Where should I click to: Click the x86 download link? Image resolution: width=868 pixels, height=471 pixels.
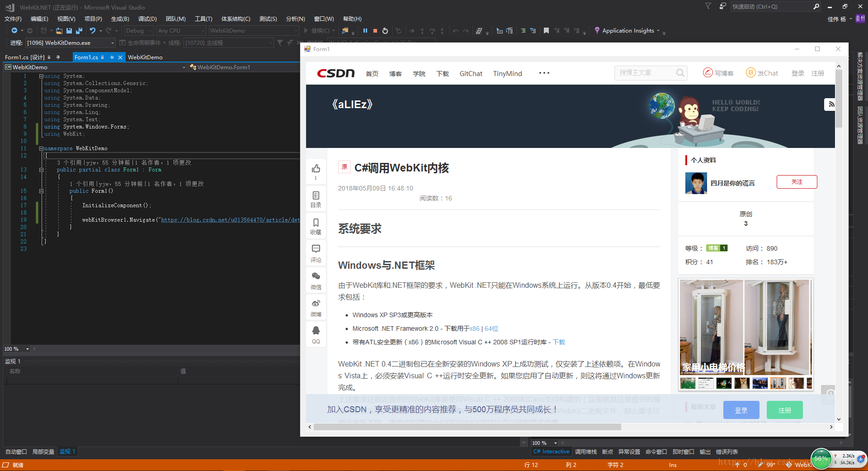tap(475, 328)
